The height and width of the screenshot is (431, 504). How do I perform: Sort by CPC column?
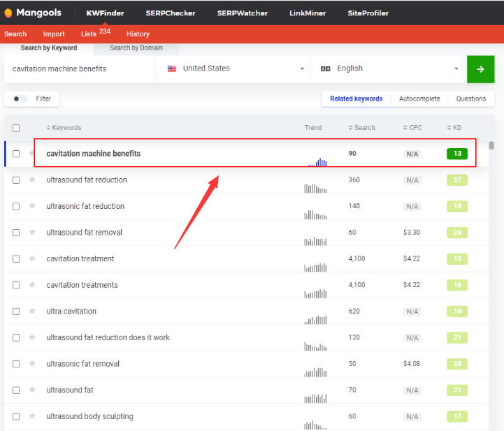(x=412, y=128)
